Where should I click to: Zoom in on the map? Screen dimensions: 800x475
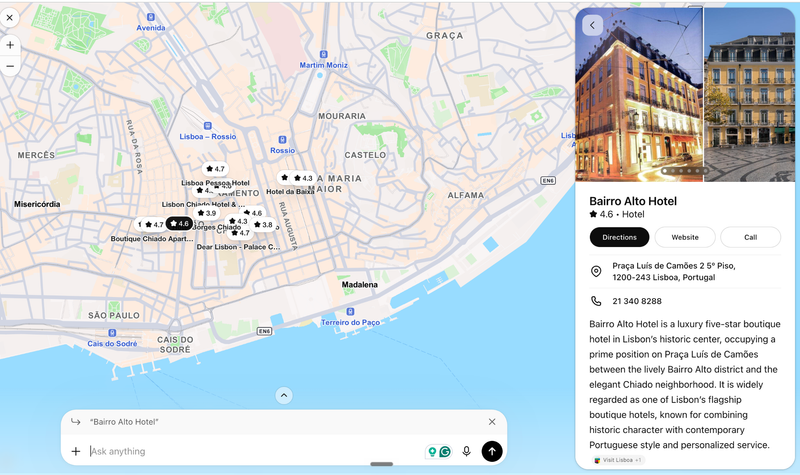10,45
